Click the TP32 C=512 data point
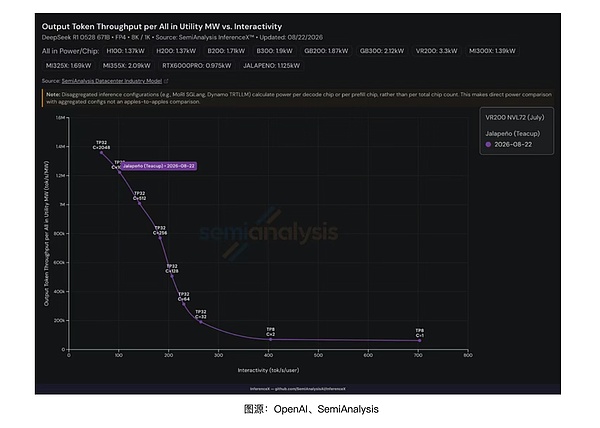The width and height of the screenshot is (600, 428). click(x=140, y=203)
